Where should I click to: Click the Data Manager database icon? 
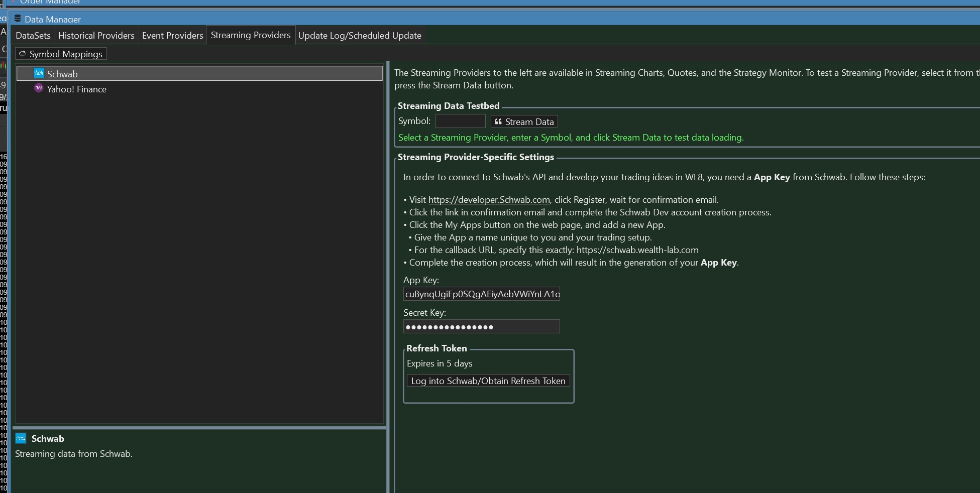pyautogui.click(x=18, y=19)
